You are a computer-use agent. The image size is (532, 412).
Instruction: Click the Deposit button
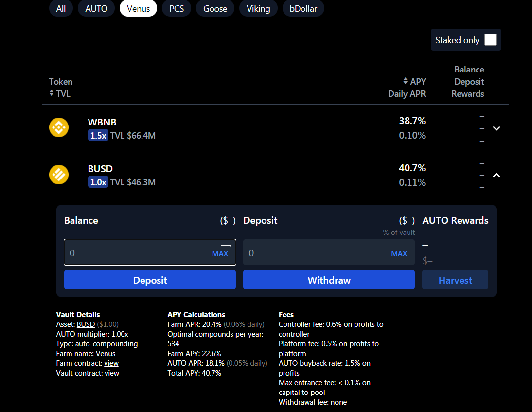(x=150, y=280)
